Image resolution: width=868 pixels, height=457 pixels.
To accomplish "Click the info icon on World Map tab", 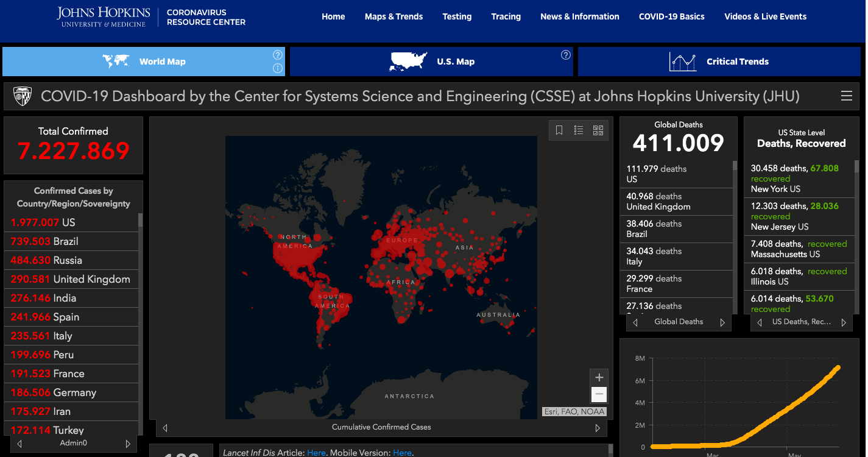I will tap(278, 68).
